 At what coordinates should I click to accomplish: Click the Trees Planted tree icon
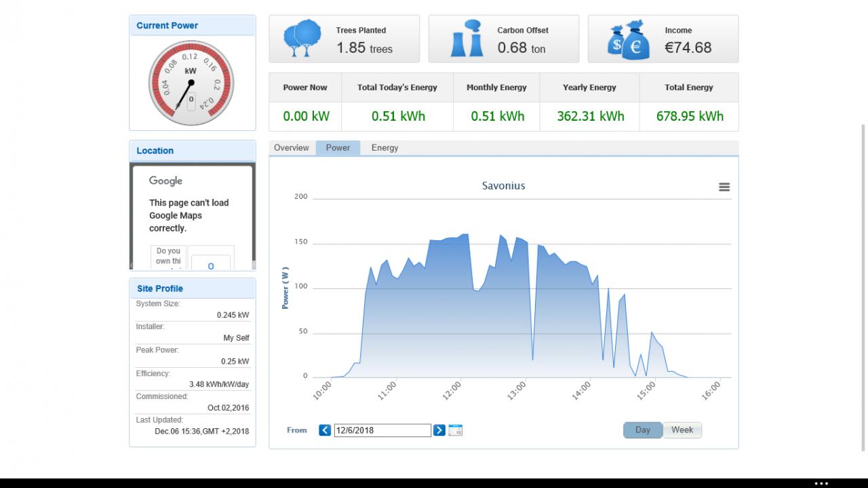click(x=302, y=39)
